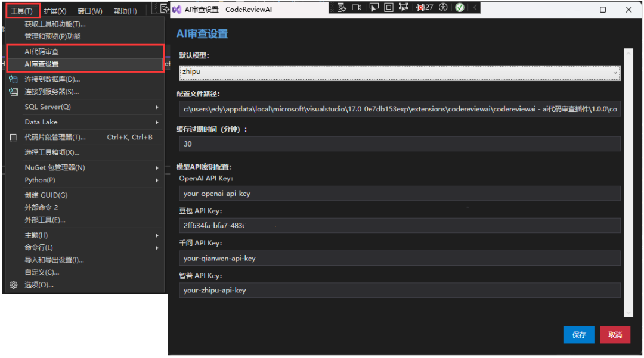644x358 pixels.
Task: Click the 代码片段管理器 snippet manager icon
Action: coord(13,137)
